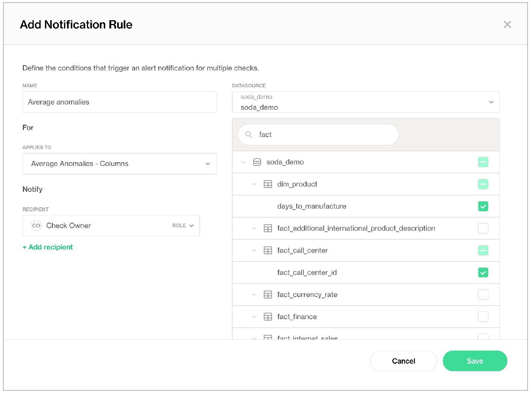
Task: Click the fact_call_center table icon
Action: 268,251
